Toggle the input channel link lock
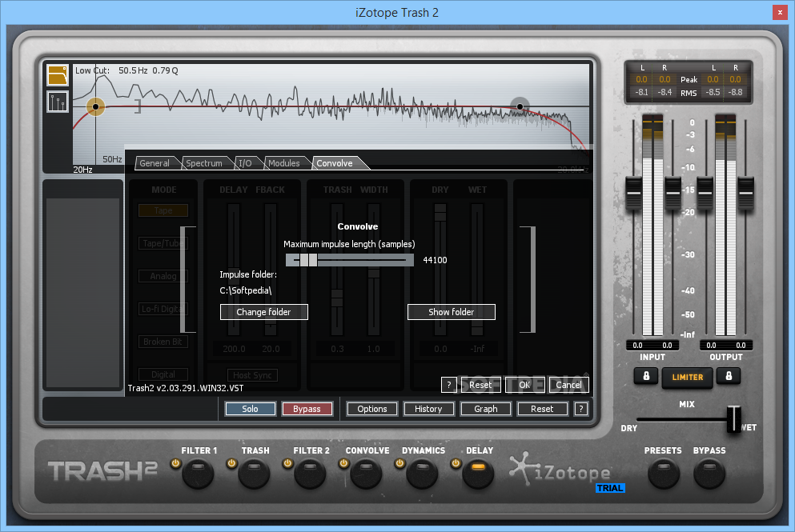The height and width of the screenshot is (532, 795). point(646,376)
